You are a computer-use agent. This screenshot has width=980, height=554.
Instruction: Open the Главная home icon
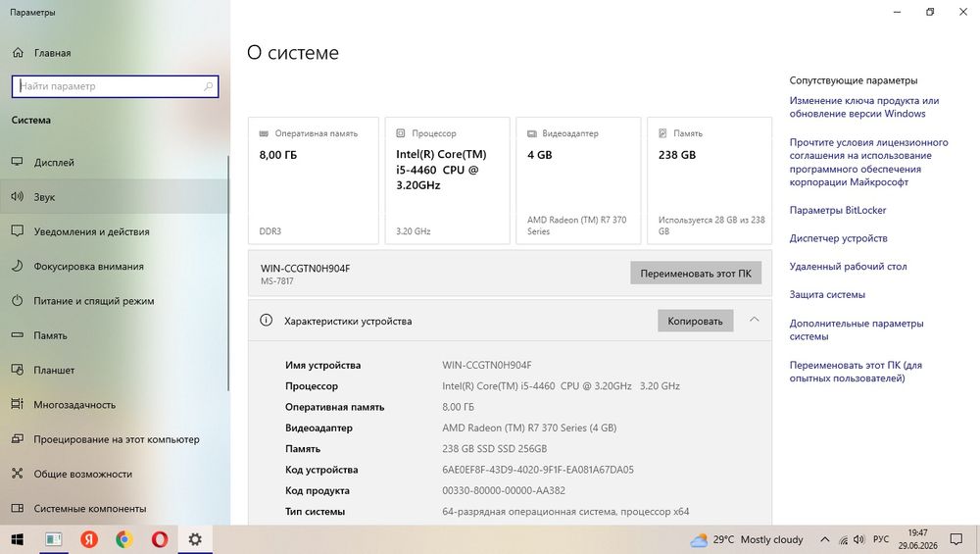pos(18,53)
